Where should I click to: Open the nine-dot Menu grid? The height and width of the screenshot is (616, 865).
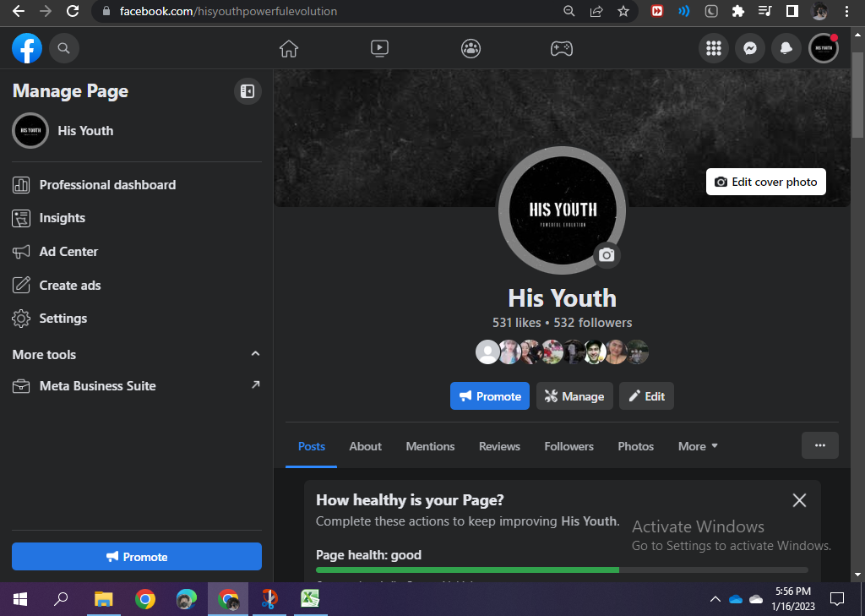713,48
